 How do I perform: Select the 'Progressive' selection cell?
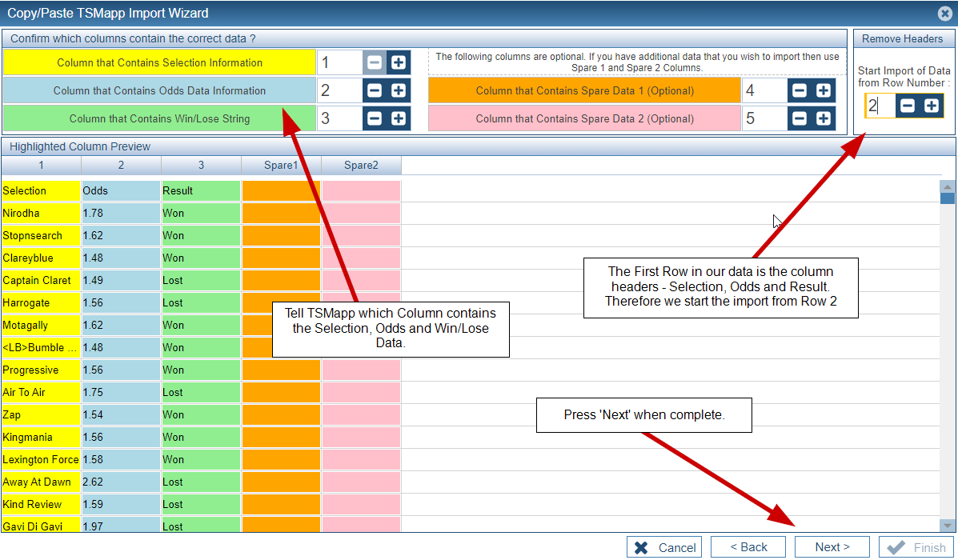[x=41, y=370]
